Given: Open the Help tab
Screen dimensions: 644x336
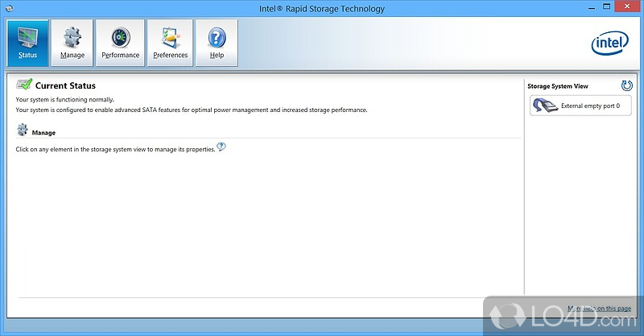Looking at the screenshot, I should [217, 43].
